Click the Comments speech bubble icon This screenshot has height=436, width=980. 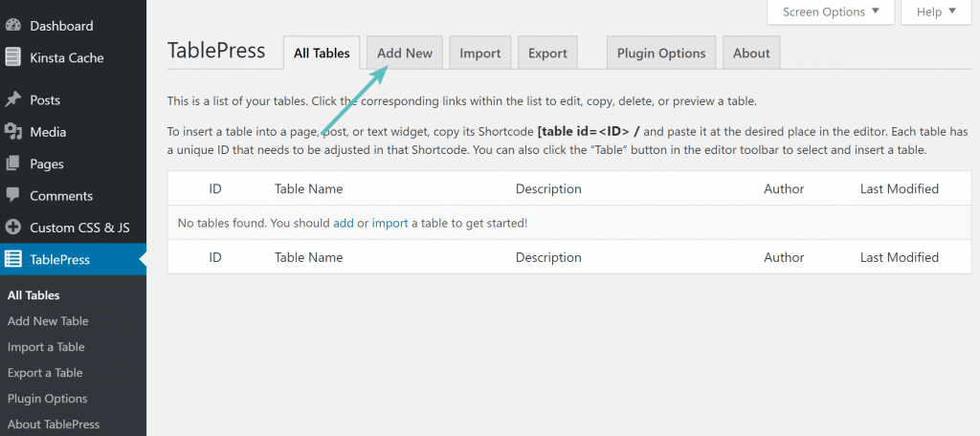click(x=13, y=195)
